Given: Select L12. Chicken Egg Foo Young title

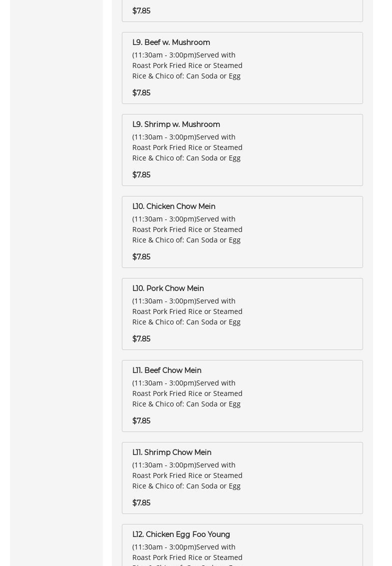Looking at the screenshot, I should tap(181, 534).
